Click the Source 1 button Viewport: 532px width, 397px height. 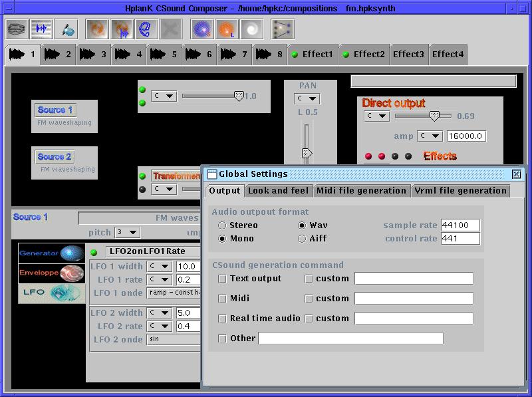(x=55, y=110)
